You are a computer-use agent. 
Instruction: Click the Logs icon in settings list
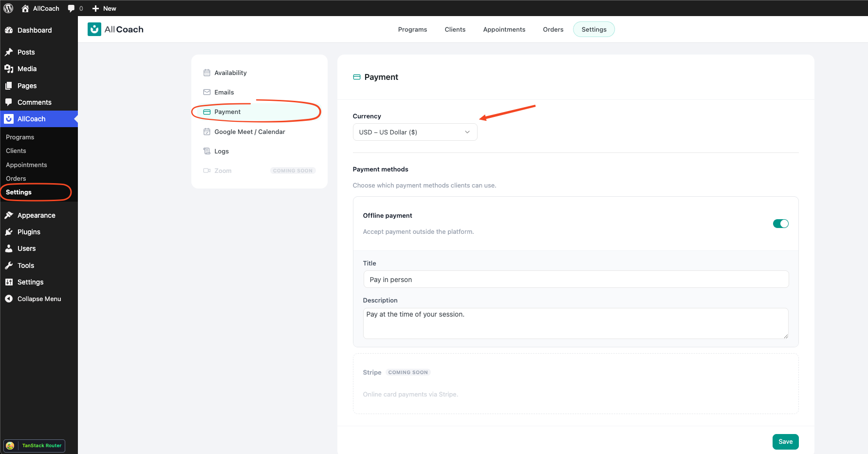click(x=207, y=151)
